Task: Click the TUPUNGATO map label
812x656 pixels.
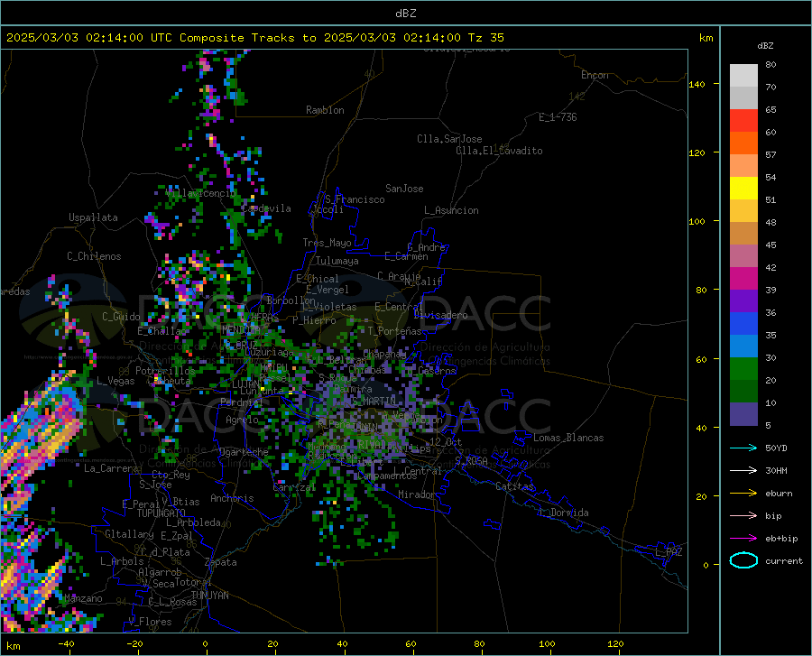Action: 161,513
